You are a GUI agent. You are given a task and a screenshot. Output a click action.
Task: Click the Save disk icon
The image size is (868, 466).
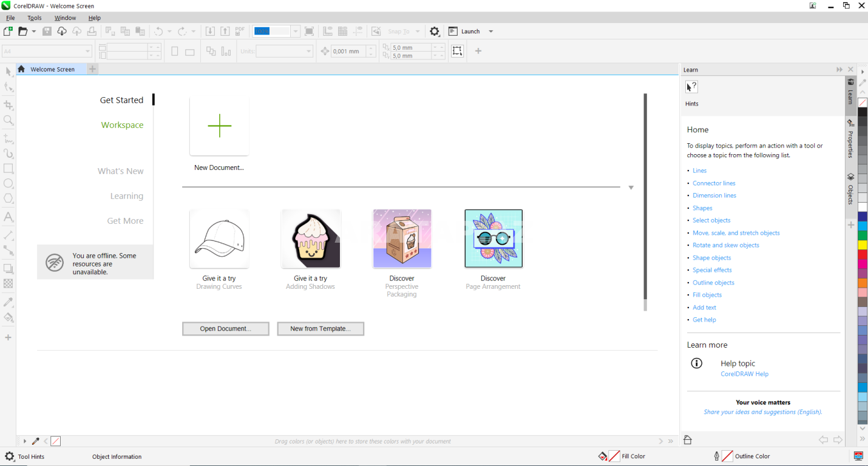(47, 32)
